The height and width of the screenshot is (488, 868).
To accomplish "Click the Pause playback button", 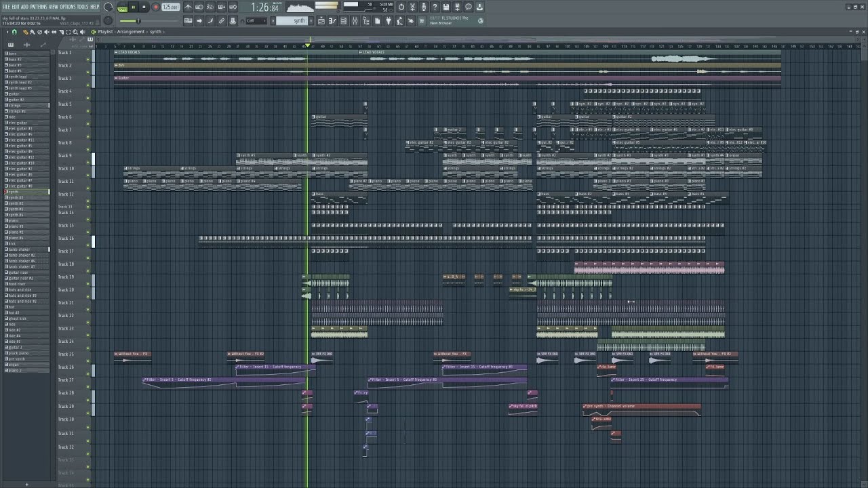I will pos(133,7).
